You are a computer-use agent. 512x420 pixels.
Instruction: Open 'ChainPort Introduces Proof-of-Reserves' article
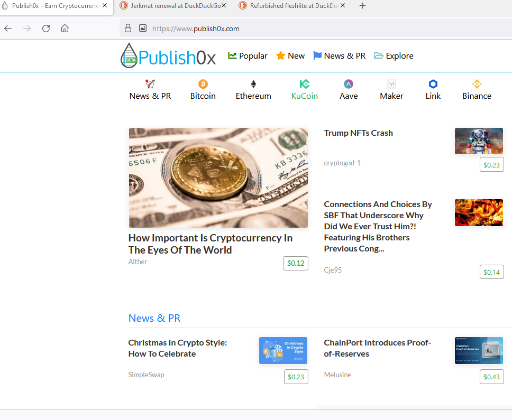pyautogui.click(x=378, y=348)
